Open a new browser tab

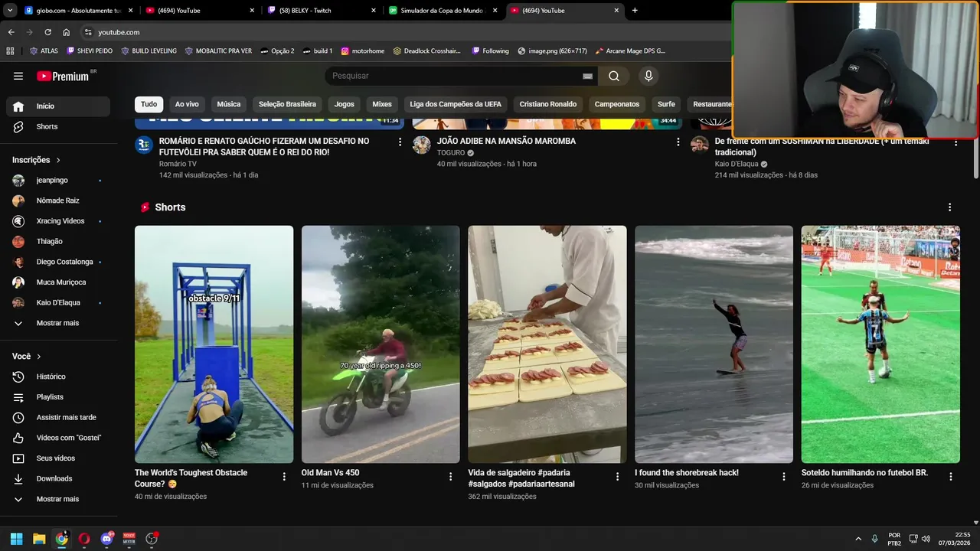tap(635, 11)
